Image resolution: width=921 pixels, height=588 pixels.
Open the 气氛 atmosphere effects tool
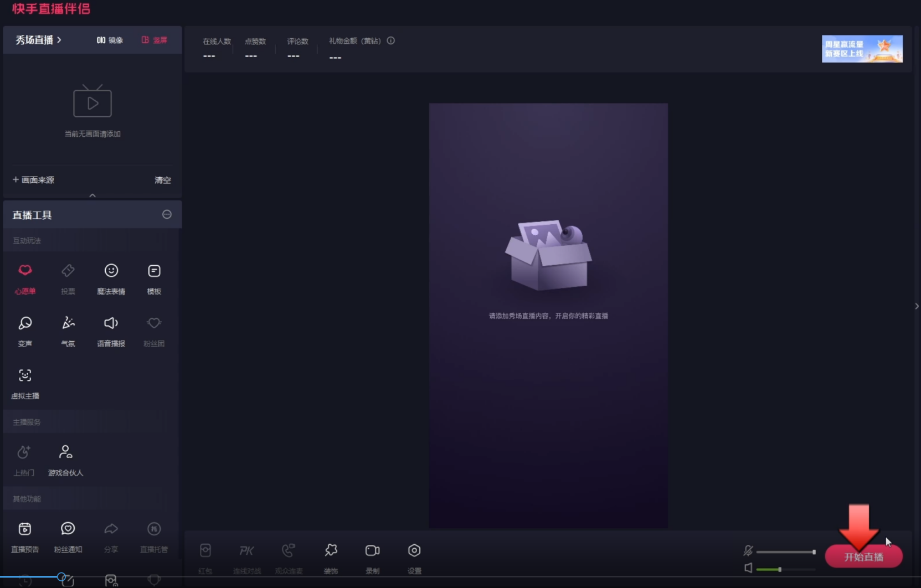click(68, 331)
